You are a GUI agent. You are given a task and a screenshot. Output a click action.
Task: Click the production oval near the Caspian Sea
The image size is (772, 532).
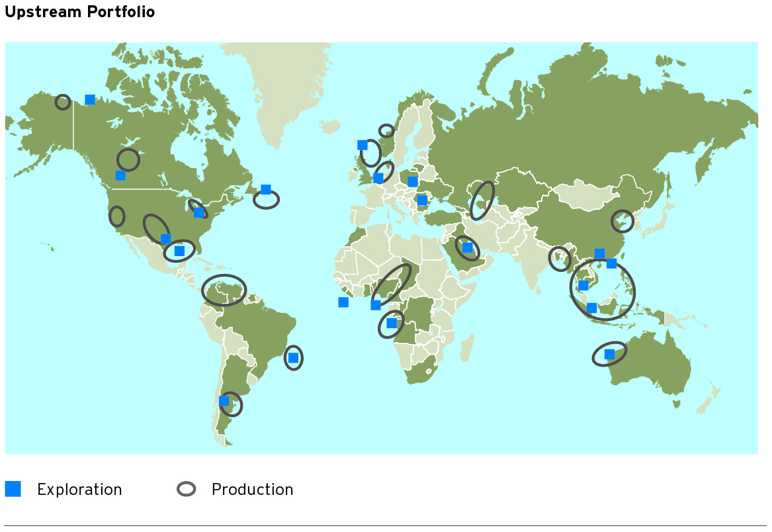coord(482,200)
